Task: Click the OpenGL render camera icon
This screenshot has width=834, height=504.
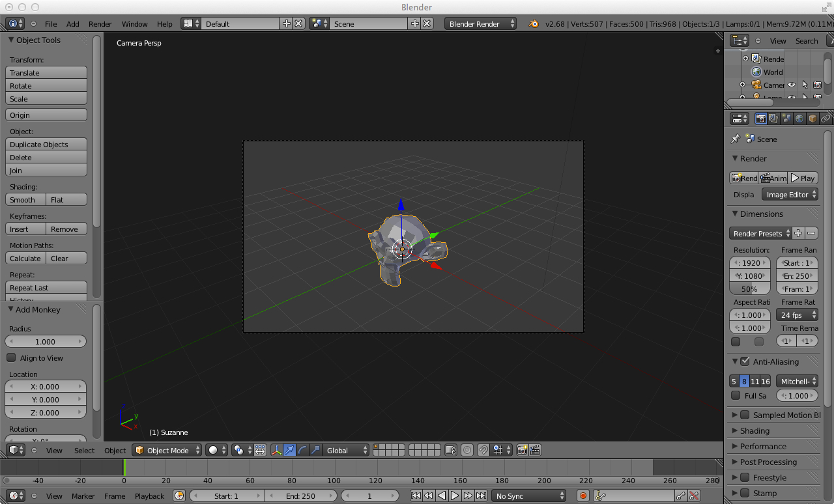Action: [x=522, y=450]
